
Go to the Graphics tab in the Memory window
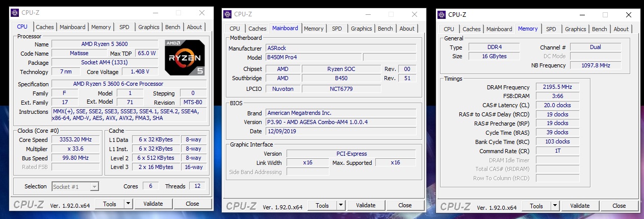(x=576, y=29)
